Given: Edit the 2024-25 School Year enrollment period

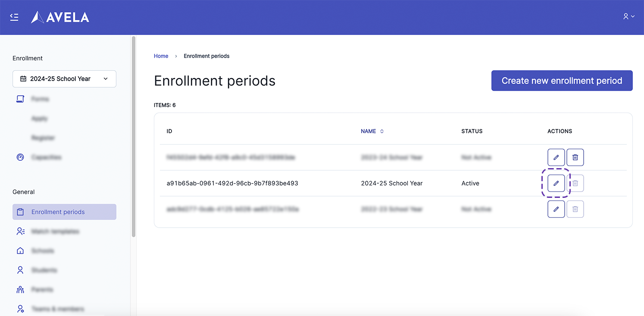Looking at the screenshot, I should click(x=556, y=183).
